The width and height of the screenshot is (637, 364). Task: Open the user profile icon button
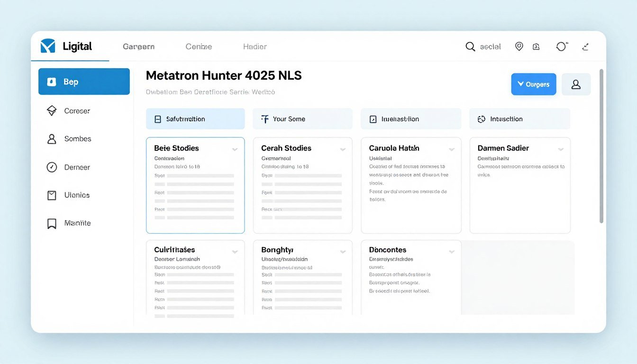(x=576, y=84)
